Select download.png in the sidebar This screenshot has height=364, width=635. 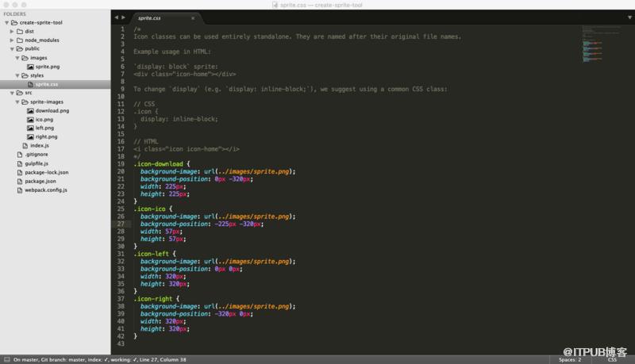[x=52, y=111]
